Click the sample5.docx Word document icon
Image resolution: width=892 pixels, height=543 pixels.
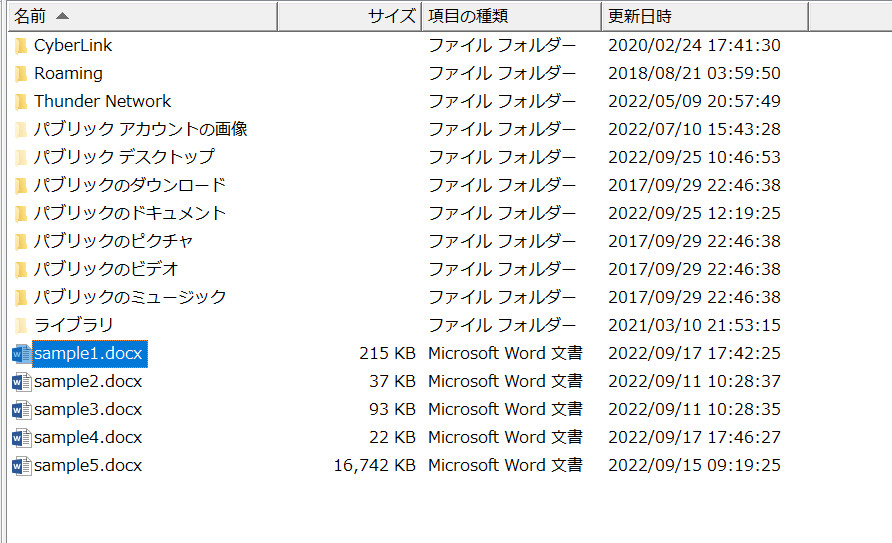click(21, 466)
